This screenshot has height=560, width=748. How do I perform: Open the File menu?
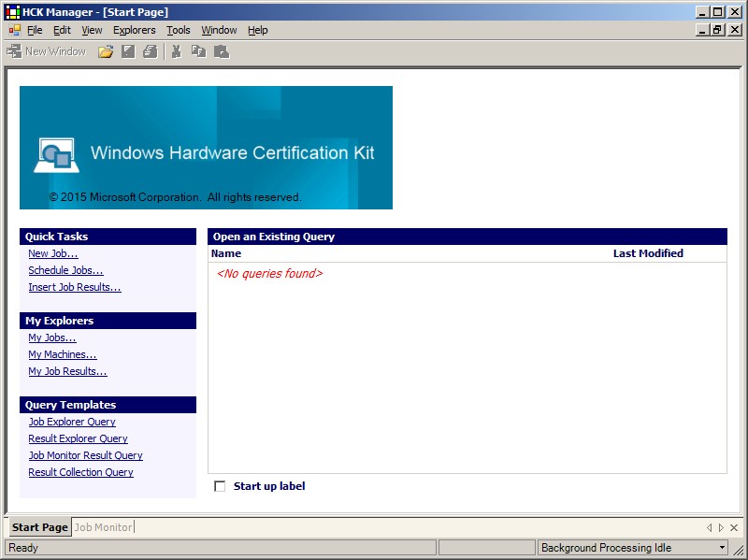(x=35, y=31)
